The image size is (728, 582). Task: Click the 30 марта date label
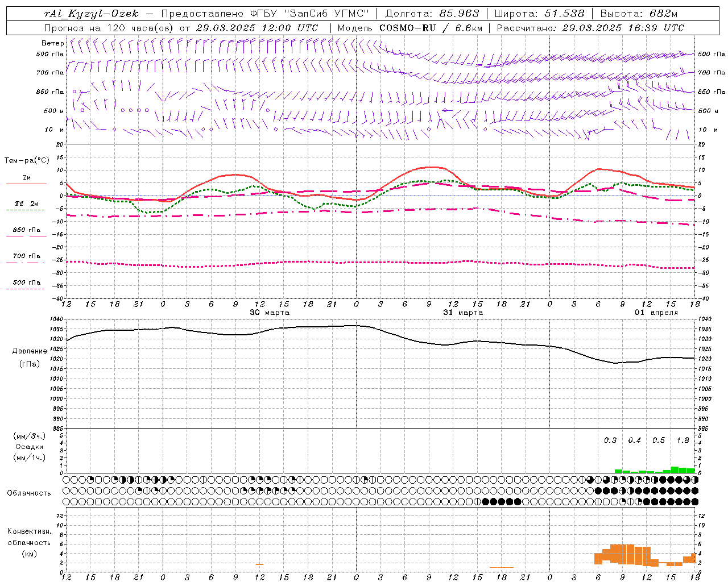(x=270, y=313)
